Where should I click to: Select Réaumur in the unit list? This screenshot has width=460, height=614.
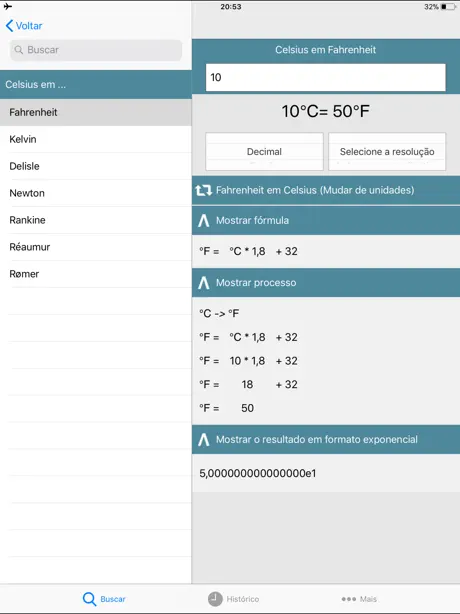click(96, 247)
